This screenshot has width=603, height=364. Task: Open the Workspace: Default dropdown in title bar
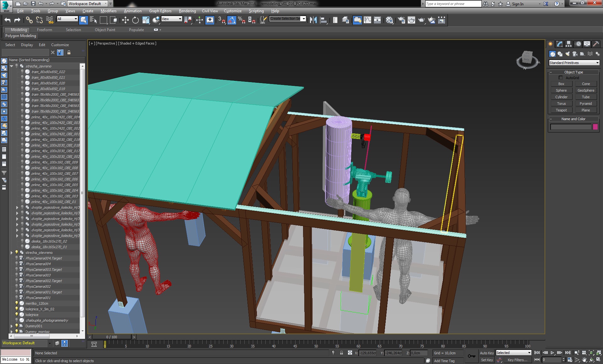pos(87,4)
